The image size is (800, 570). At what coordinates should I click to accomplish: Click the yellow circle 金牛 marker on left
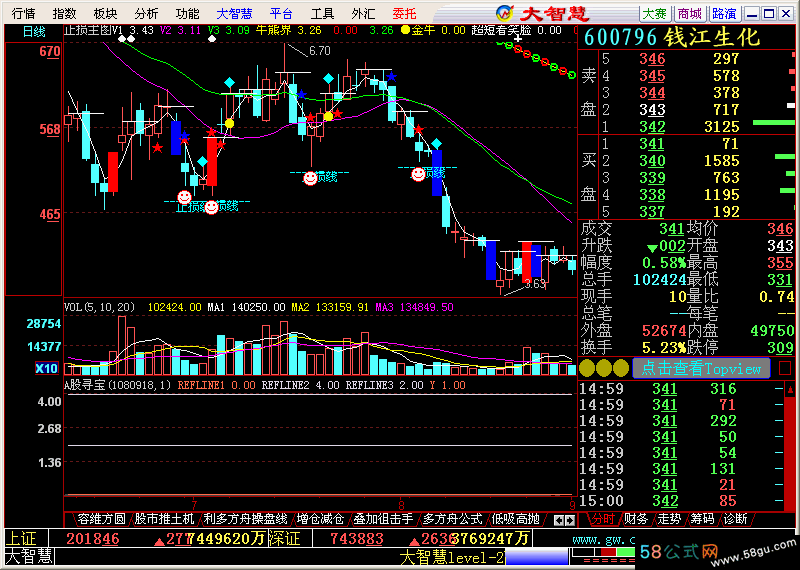coord(229,123)
